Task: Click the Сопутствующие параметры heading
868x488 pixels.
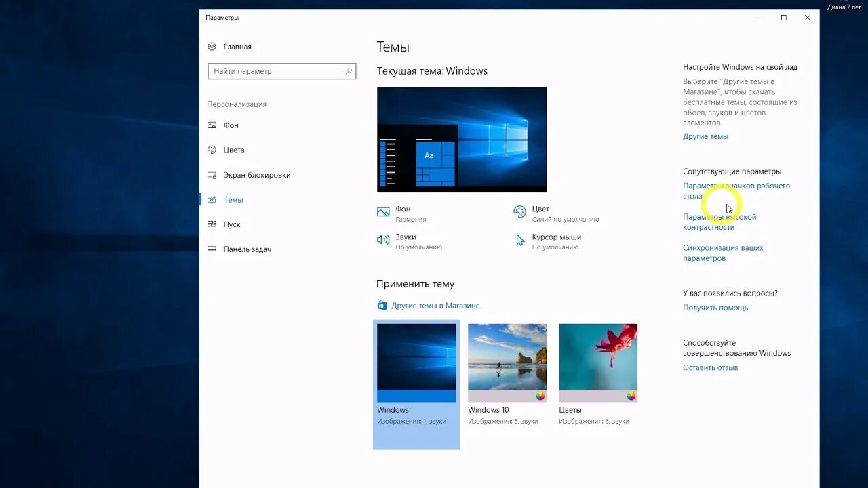Action: pos(732,171)
